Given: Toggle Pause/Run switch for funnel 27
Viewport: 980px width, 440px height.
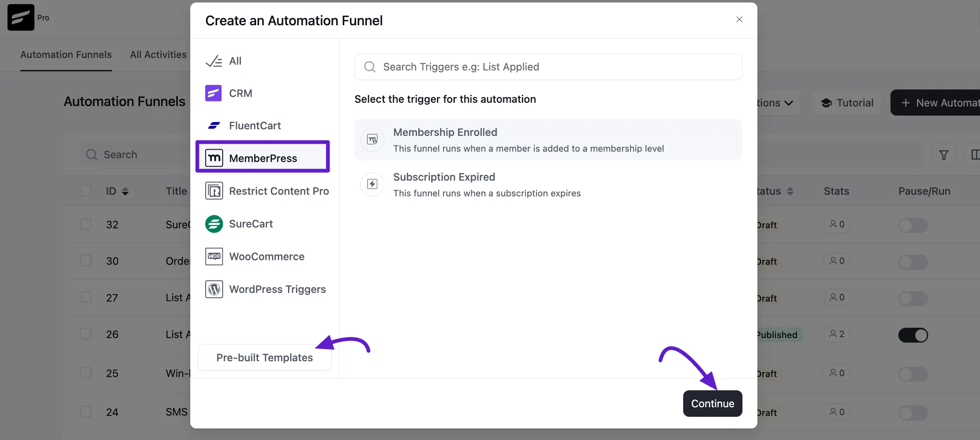Looking at the screenshot, I should (x=913, y=298).
